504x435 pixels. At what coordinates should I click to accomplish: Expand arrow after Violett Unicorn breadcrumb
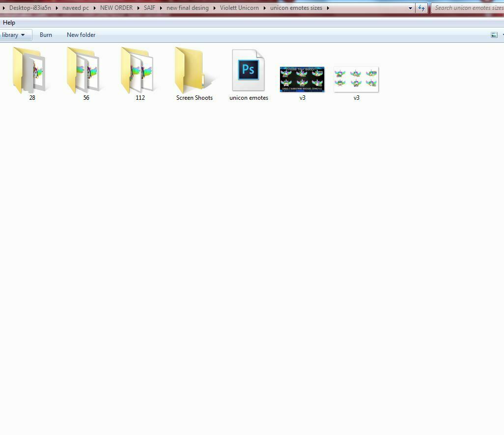[265, 8]
